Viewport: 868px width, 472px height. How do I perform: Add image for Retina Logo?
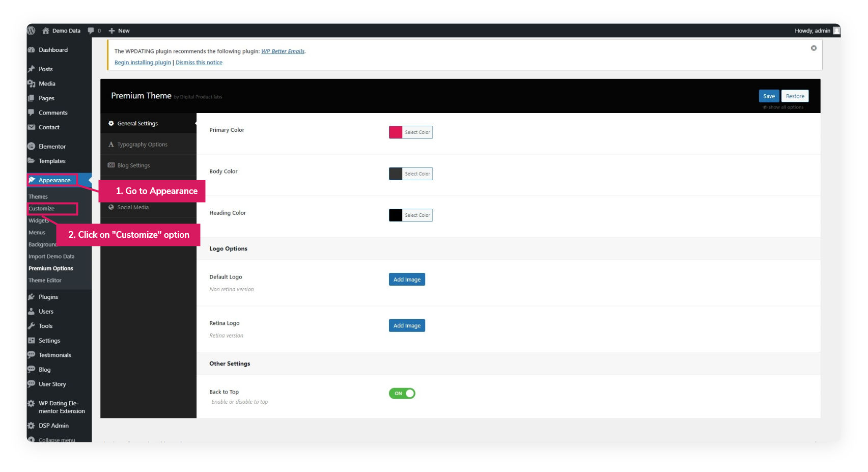point(407,326)
